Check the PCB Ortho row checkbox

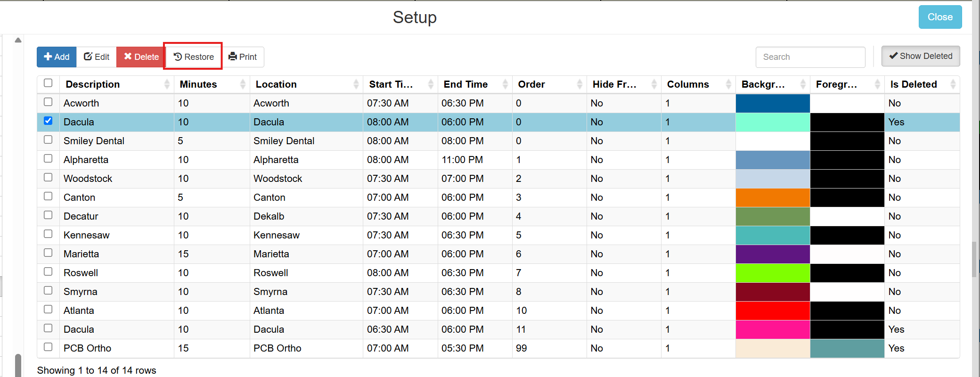48,347
